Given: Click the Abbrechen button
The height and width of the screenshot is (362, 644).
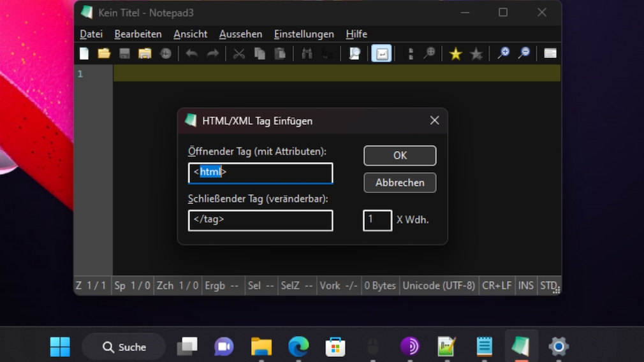Looking at the screenshot, I should [x=400, y=183].
